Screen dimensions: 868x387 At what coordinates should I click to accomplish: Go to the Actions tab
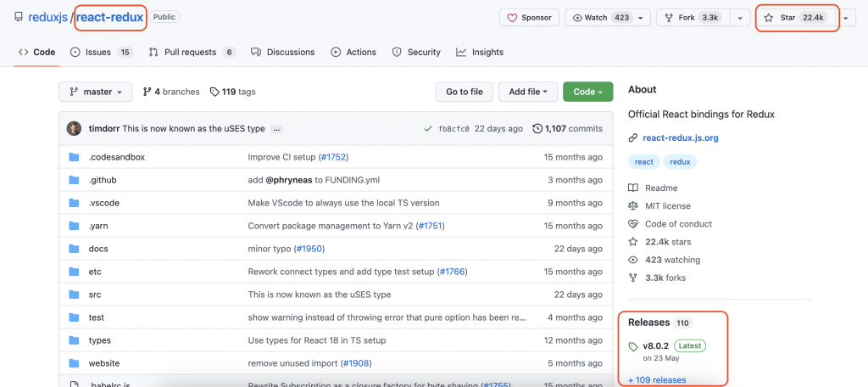(x=353, y=52)
